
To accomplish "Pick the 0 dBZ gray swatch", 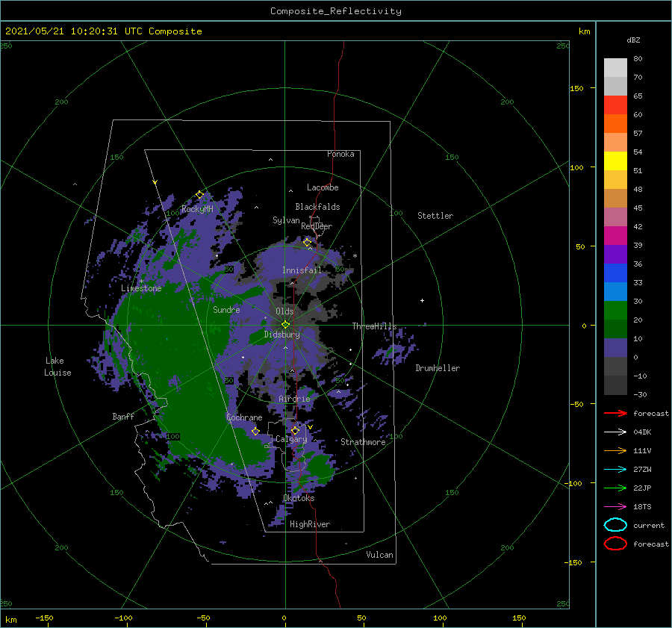I will coord(615,366).
